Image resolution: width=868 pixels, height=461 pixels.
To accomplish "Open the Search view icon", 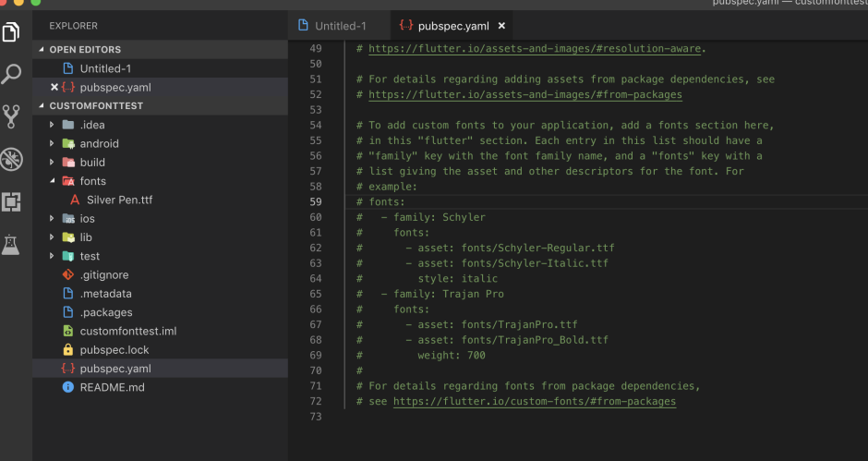I will click(11, 74).
